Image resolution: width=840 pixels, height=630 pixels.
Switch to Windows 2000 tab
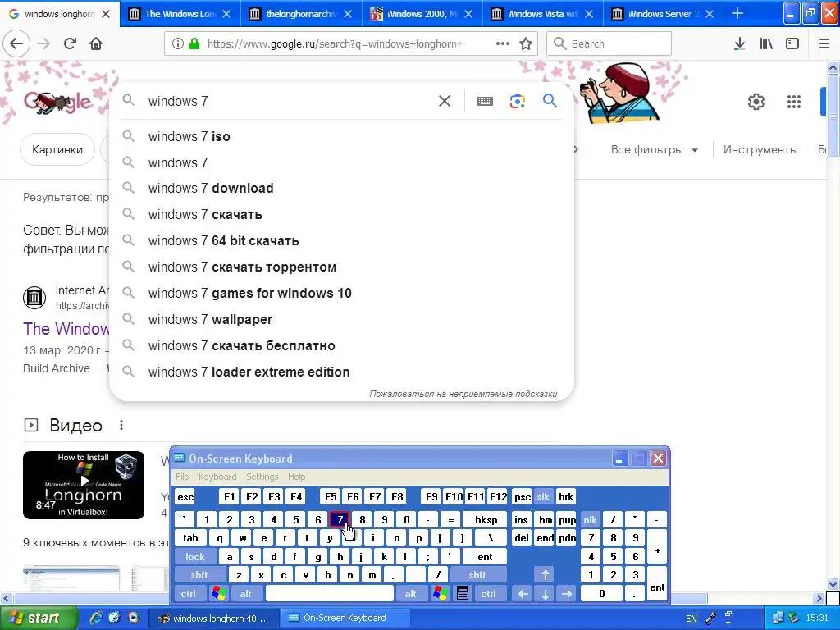[x=421, y=14]
